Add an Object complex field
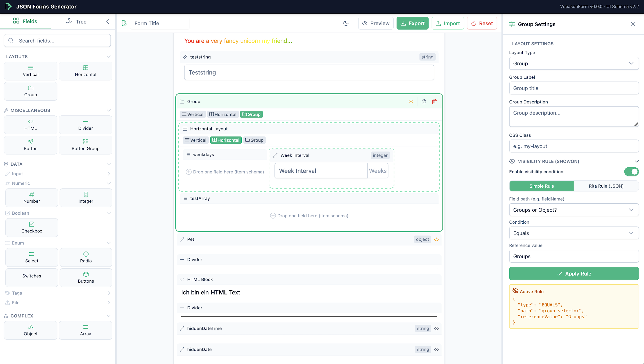Viewport: 644px width, 364px height. pos(31,330)
